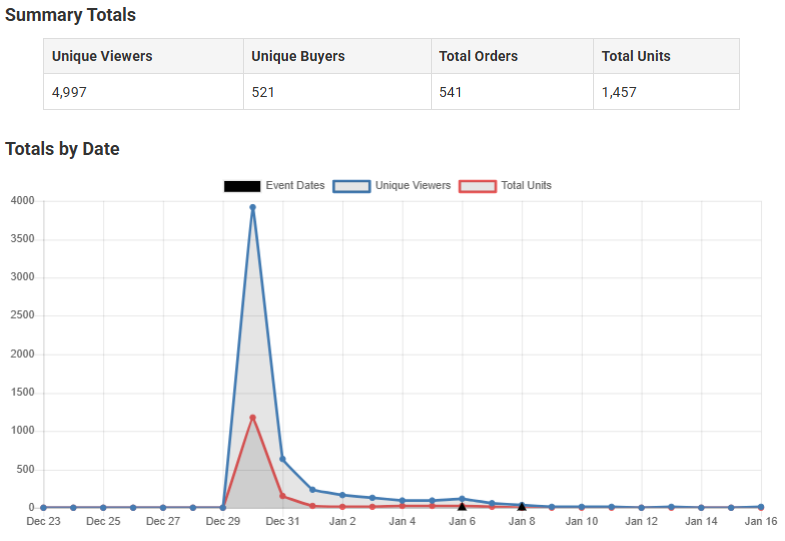Screen dimensions: 785x541
Task: Click the Jan 6 event date triangle marker
Action: pyautogui.click(x=462, y=506)
